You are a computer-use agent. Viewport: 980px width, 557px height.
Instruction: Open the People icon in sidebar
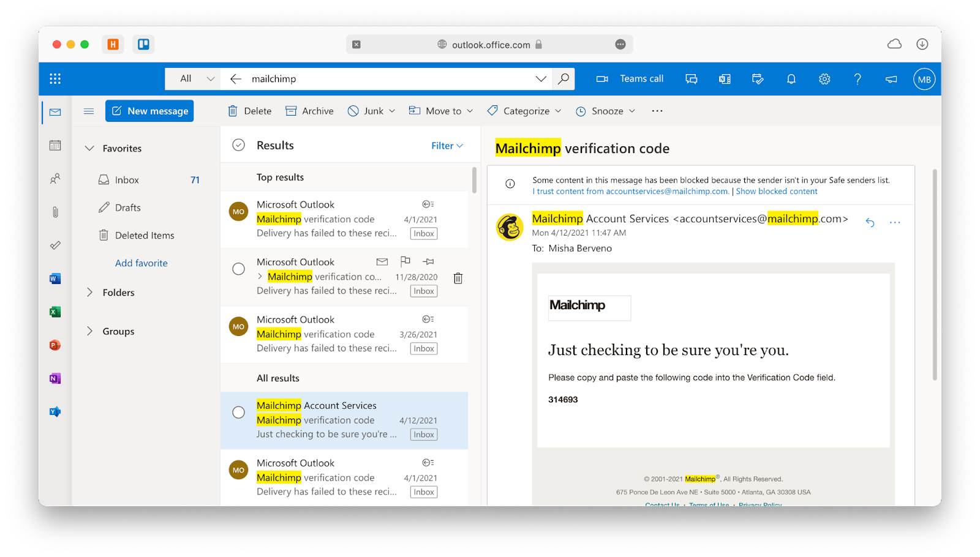pos(55,179)
